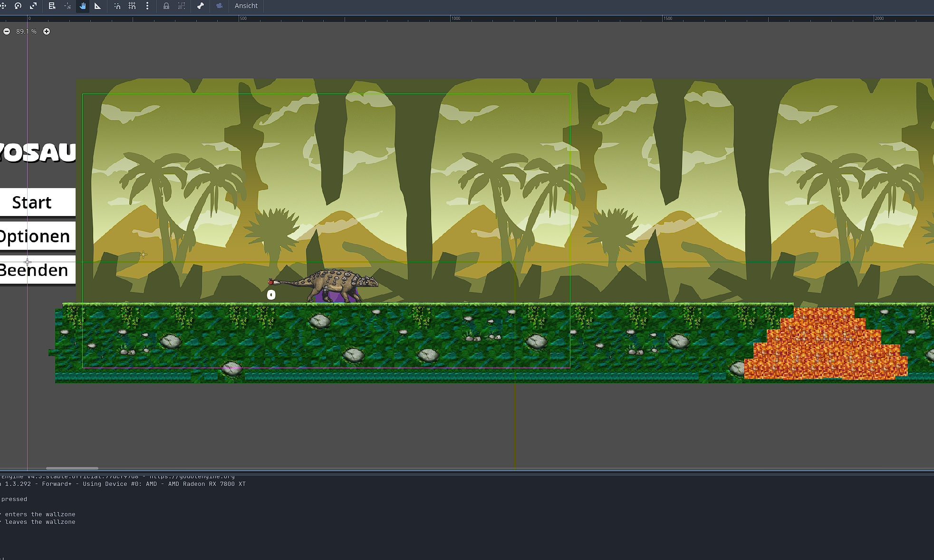Zoom in with the plus button

point(47,31)
